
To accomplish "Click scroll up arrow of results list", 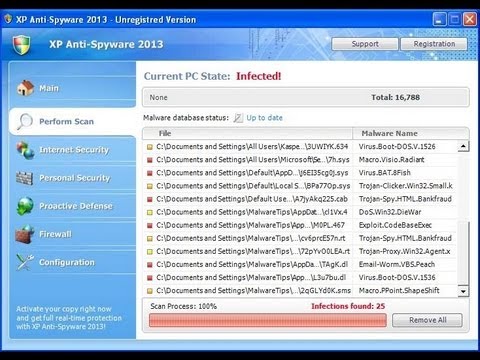I will pos(463,146).
